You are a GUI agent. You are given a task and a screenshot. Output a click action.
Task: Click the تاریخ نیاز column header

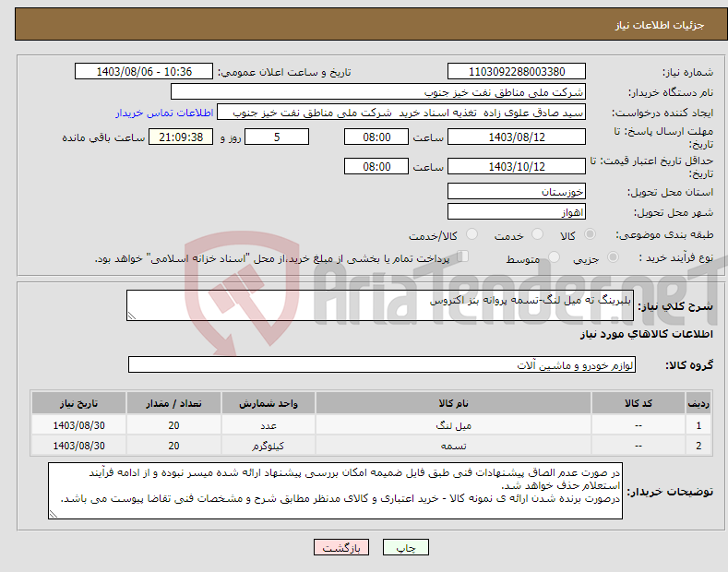[x=79, y=403]
